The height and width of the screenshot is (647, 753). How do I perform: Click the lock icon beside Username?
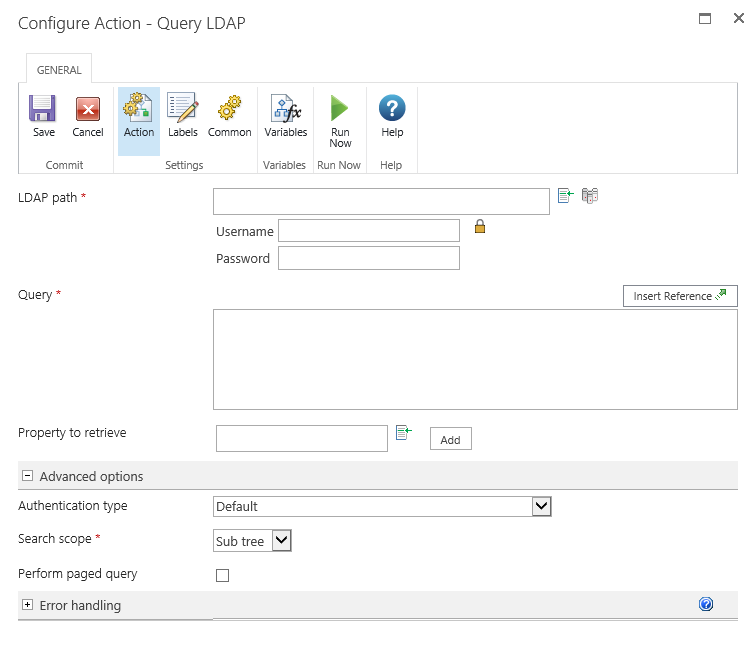[480, 227]
